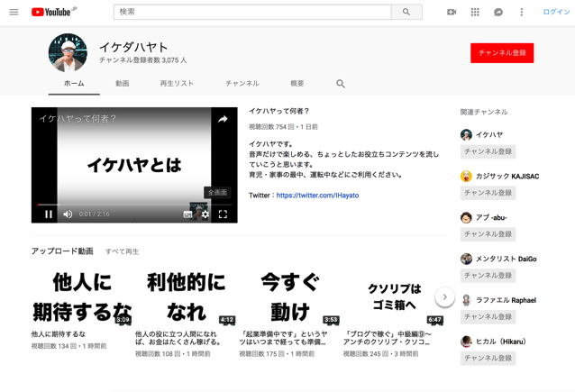575x392 pixels.
Task: Open the player settings gear
Action: (x=205, y=214)
